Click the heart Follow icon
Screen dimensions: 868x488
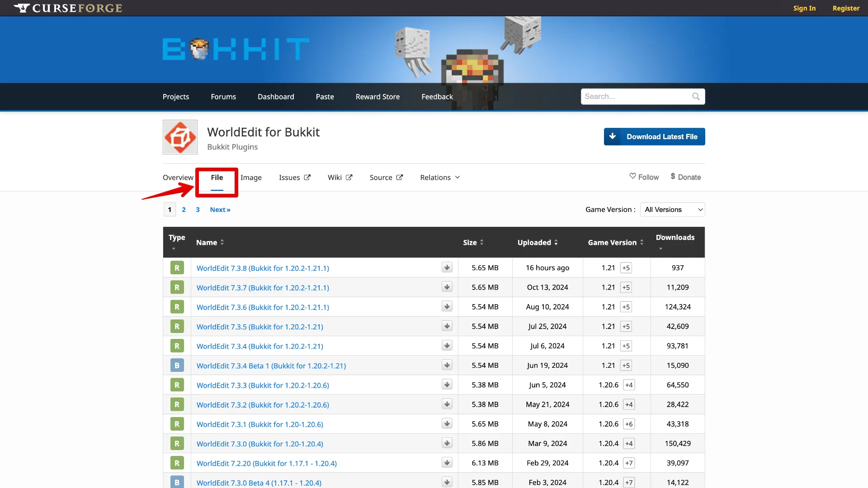(632, 176)
